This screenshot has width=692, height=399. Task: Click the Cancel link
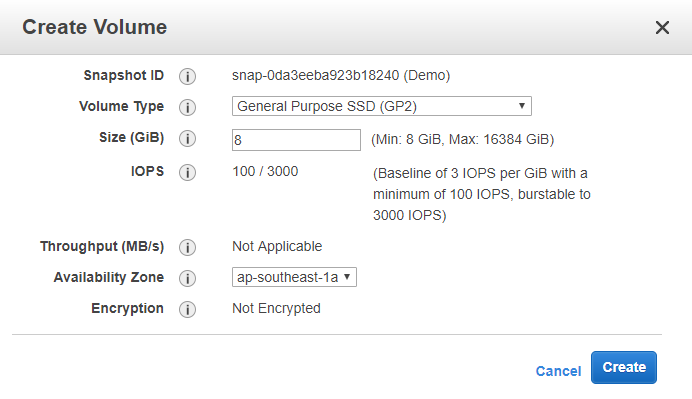pos(558,371)
